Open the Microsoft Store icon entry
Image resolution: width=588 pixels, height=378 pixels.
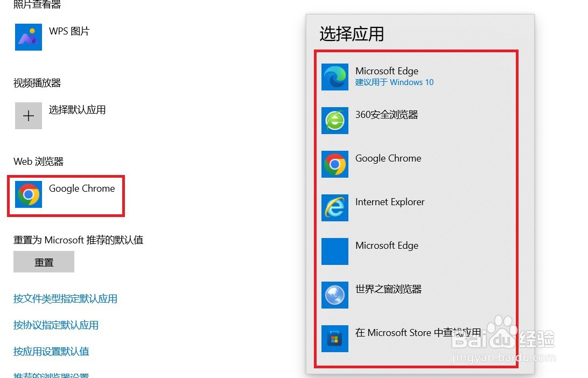335,339
